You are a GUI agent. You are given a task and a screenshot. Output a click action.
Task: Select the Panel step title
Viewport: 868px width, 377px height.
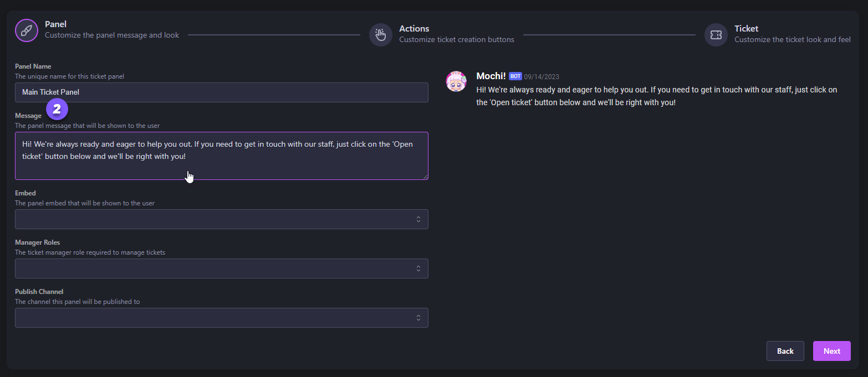[x=55, y=24]
